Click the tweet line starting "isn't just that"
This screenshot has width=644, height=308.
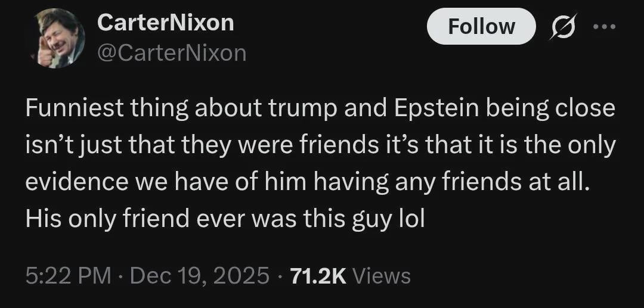pyautogui.click(x=320, y=145)
